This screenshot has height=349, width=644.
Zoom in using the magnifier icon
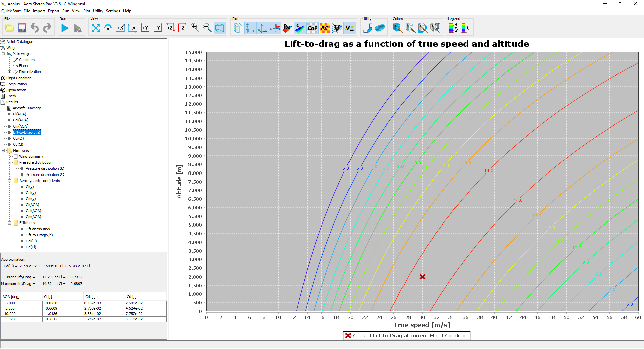pyautogui.click(x=195, y=28)
